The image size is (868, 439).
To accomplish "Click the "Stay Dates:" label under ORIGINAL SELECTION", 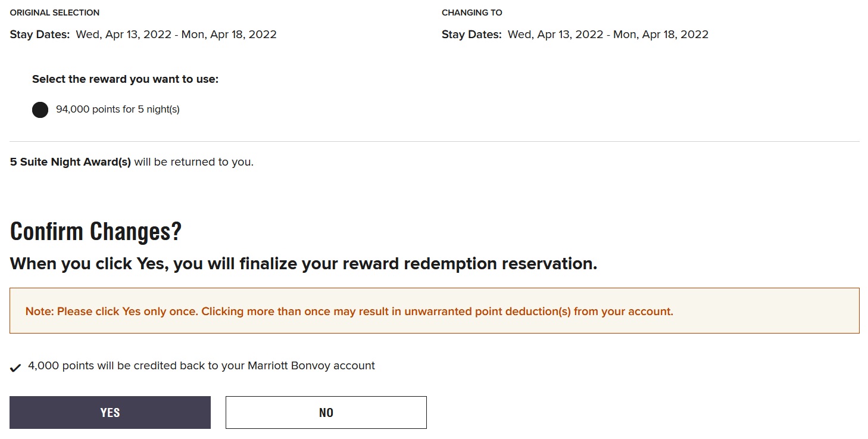I will tap(40, 35).
